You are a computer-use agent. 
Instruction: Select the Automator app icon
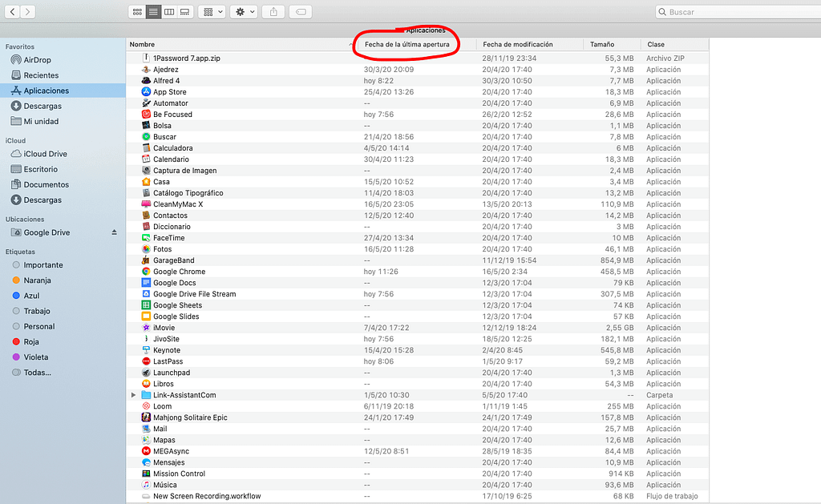(x=146, y=103)
